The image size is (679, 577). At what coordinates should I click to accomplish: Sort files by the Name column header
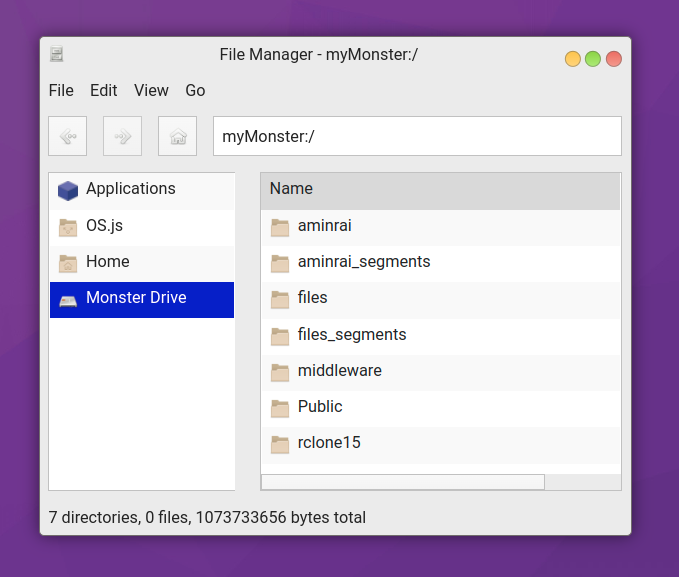pyautogui.click(x=440, y=189)
